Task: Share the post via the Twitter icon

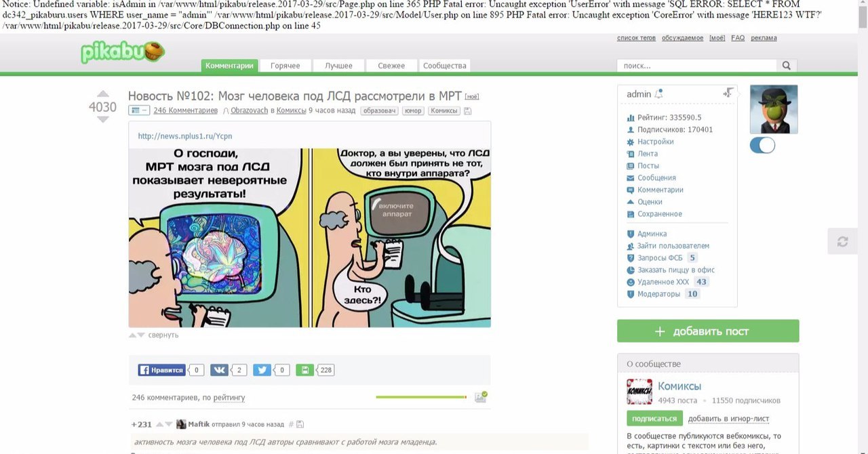Action: pyautogui.click(x=262, y=370)
